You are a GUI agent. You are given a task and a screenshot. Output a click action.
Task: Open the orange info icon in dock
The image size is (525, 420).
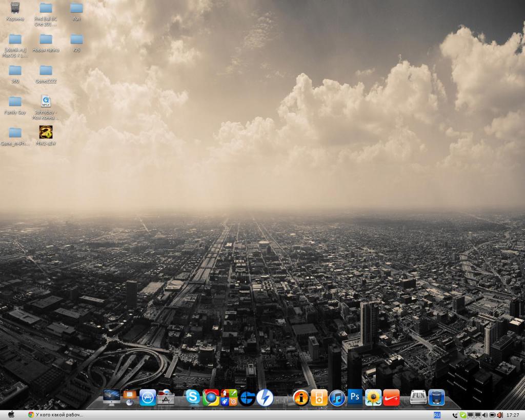tap(301, 397)
